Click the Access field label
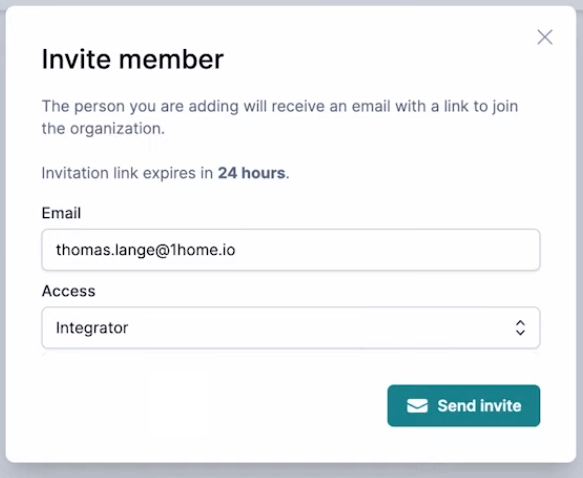 point(68,291)
